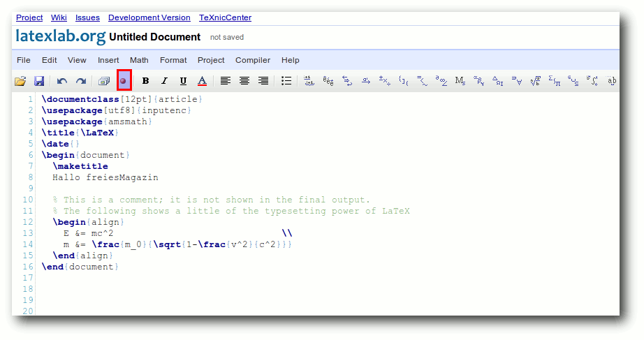Viewport: 644px width, 340px height.
Task: Open the Development Version link
Action: 149,17
